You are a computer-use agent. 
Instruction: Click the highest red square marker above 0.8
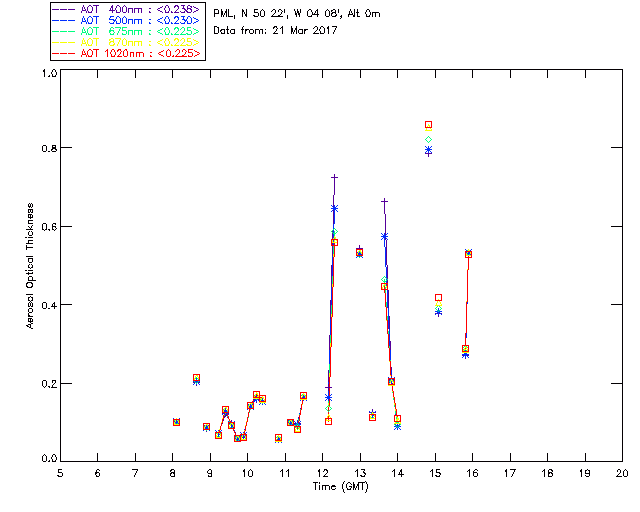coord(428,125)
